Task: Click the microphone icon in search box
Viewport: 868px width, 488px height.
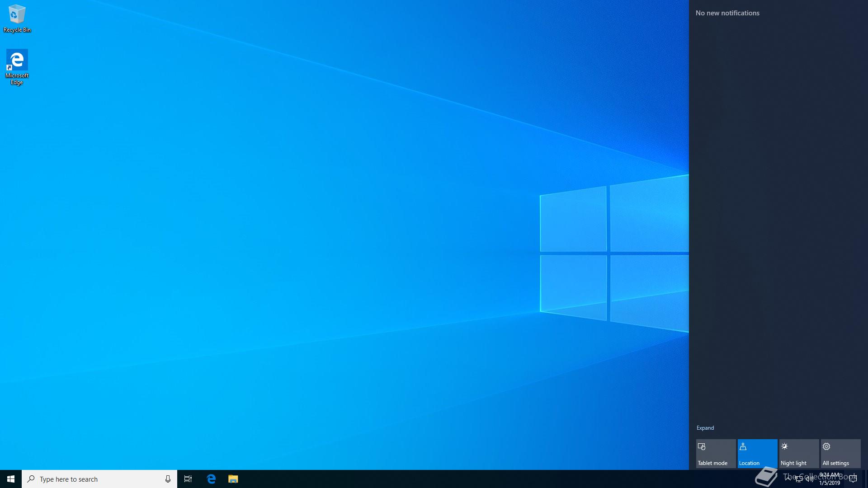Action: [168, 479]
